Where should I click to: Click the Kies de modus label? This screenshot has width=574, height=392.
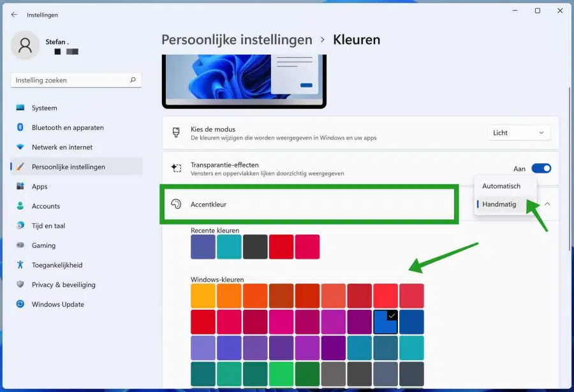click(x=212, y=129)
